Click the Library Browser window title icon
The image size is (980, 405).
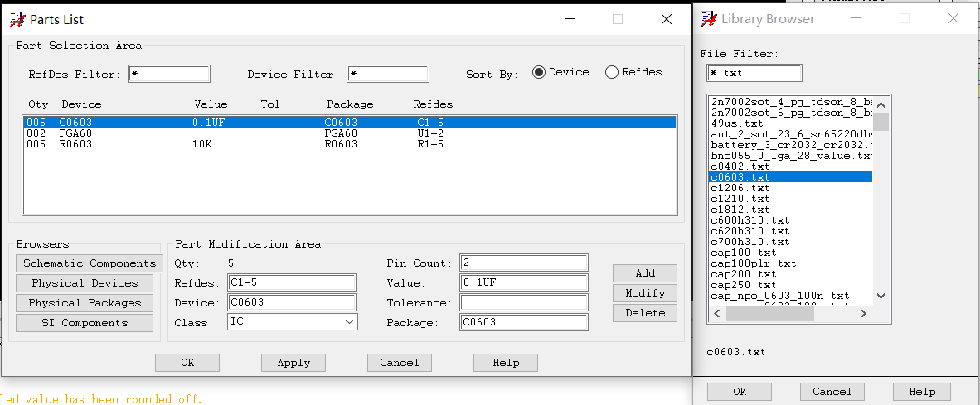(709, 18)
